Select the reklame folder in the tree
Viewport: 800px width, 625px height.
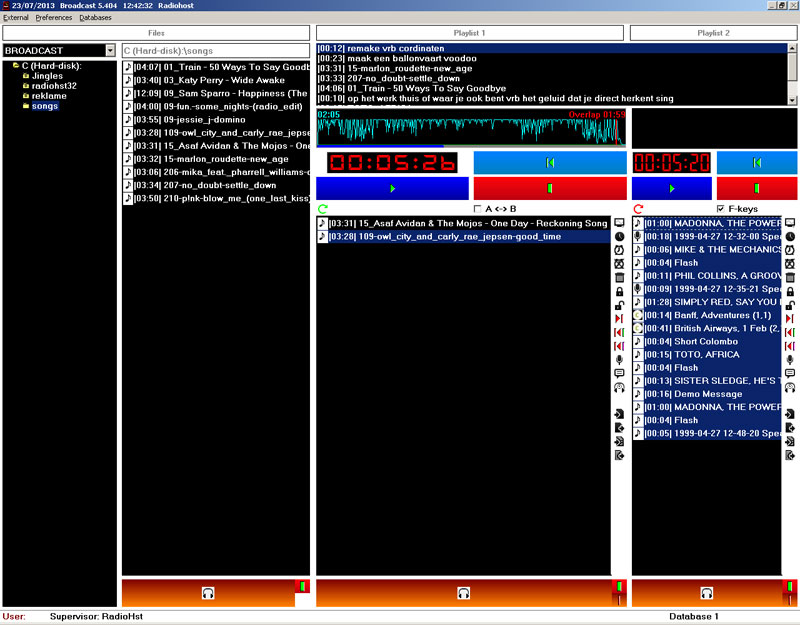pos(49,95)
